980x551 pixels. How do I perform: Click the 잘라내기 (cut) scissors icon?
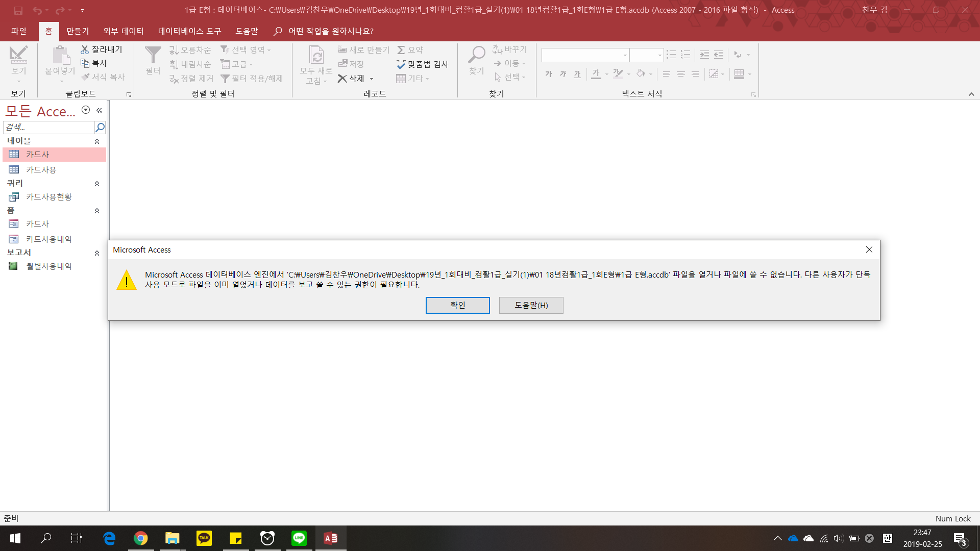pyautogui.click(x=85, y=49)
